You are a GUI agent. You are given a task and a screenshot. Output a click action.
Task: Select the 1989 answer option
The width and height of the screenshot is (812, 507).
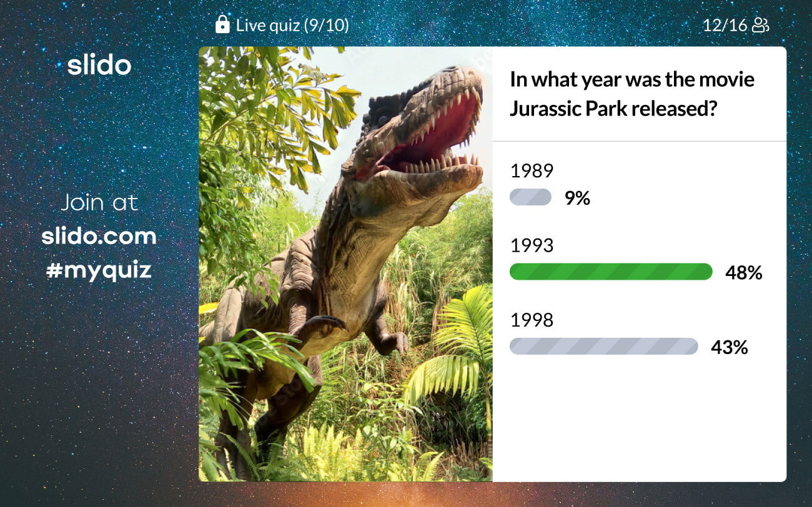click(532, 171)
